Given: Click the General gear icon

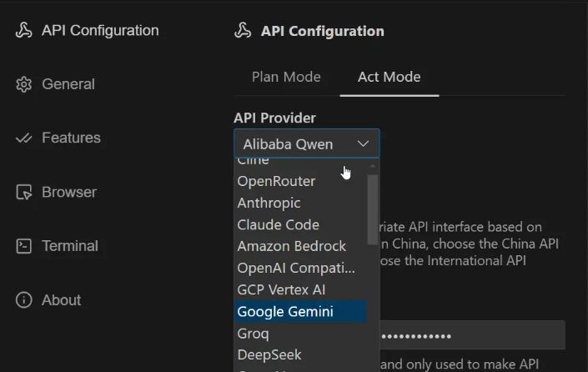Looking at the screenshot, I should click(x=23, y=84).
